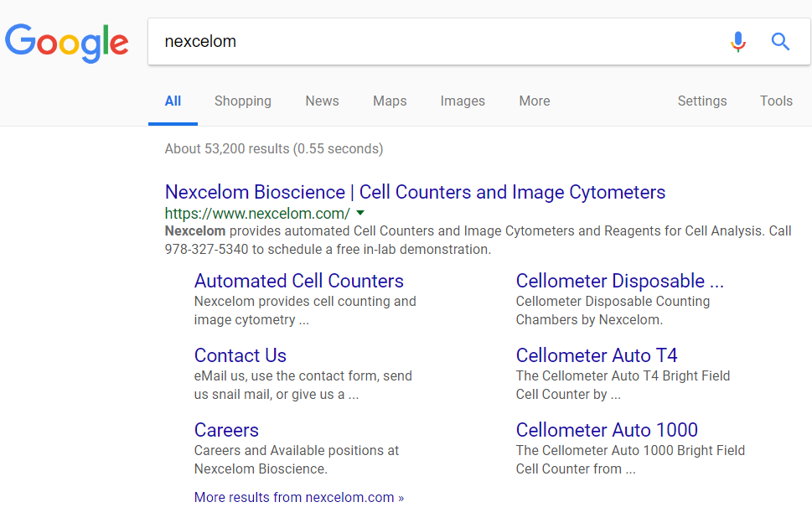Open the Automated Cell Counters sitelink
The width and height of the screenshot is (812, 528).
(299, 281)
